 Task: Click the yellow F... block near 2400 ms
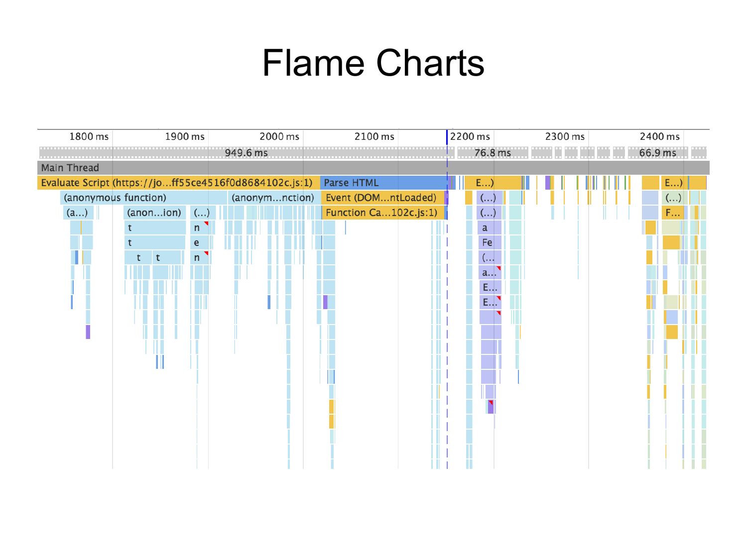672,213
